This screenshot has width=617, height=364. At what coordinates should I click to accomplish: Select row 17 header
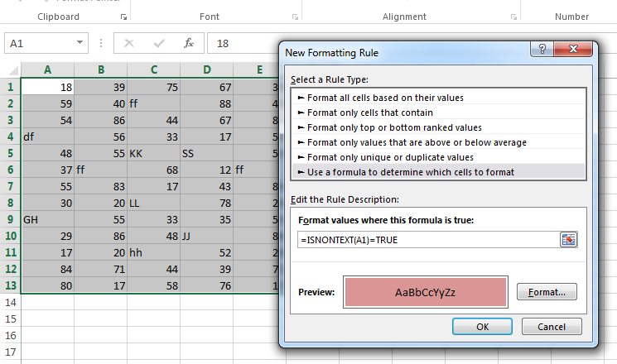[x=10, y=352]
